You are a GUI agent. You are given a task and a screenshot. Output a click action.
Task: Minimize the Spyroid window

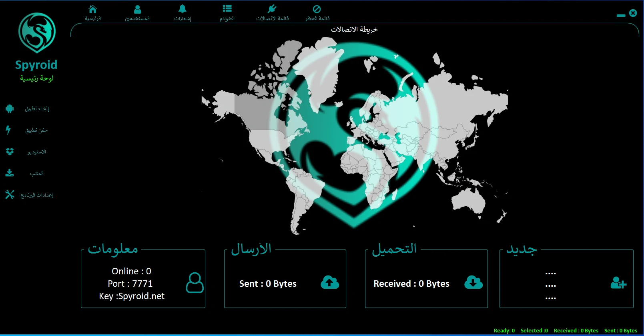click(x=621, y=15)
